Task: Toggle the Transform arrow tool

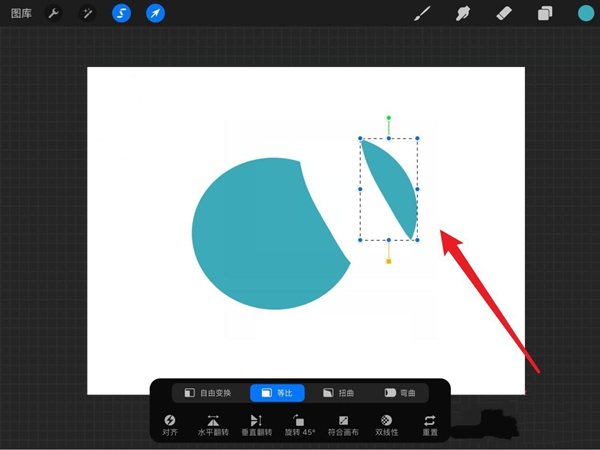Action: coord(155,14)
